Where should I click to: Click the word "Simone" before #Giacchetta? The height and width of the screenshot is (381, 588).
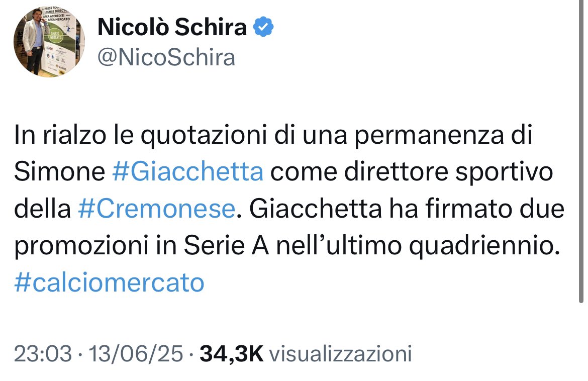(x=60, y=172)
